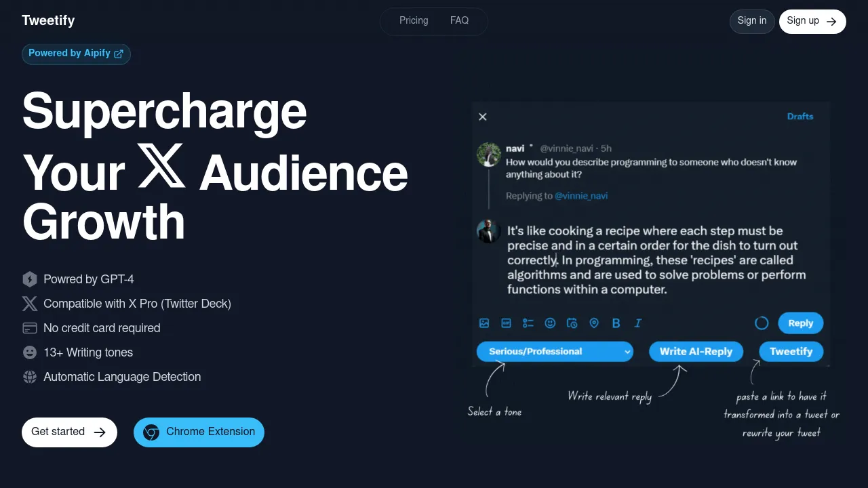The width and height of the screenshot is (868, 488).
Task: Close the reply composer with X
Action: click(483, 117)
